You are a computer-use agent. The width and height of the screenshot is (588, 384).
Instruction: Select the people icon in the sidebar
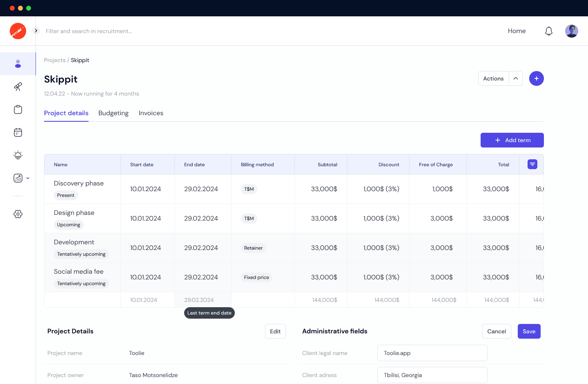[18, 64]
